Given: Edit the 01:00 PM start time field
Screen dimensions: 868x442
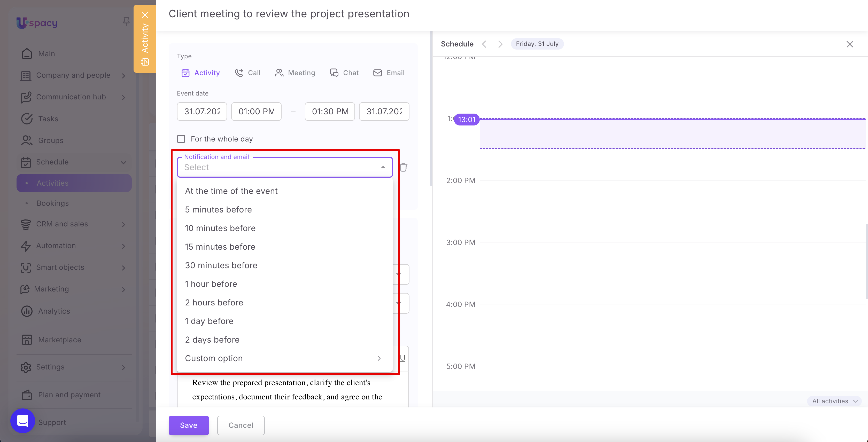Looking at the screenshot, I should point(257,112).
